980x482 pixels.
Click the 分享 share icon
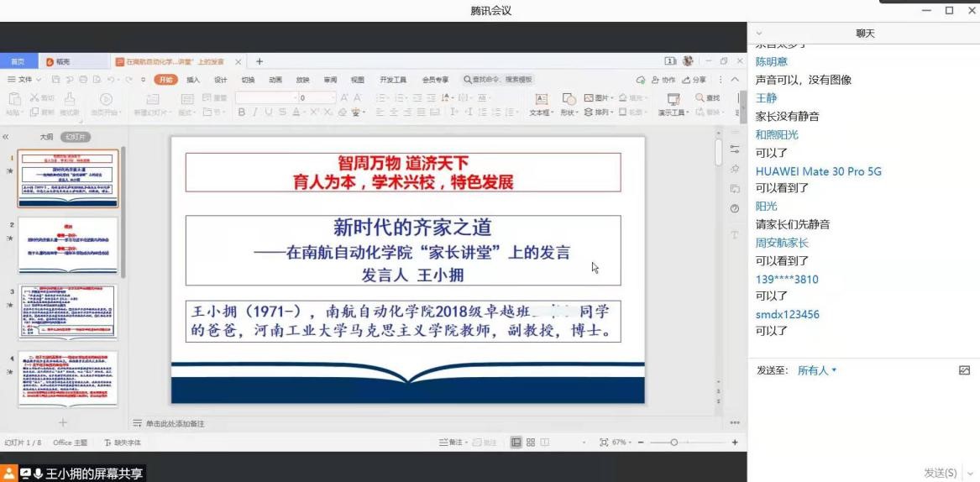pos(694,80)
